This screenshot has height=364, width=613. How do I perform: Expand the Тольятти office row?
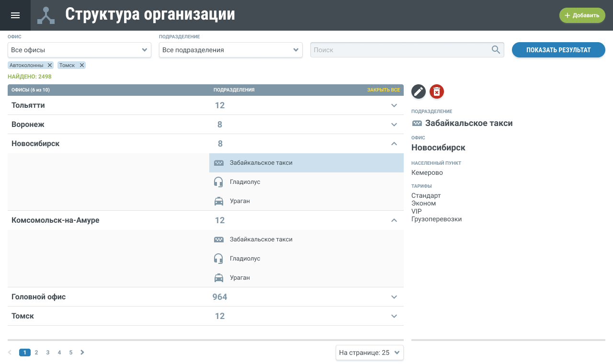coord(394,105)
